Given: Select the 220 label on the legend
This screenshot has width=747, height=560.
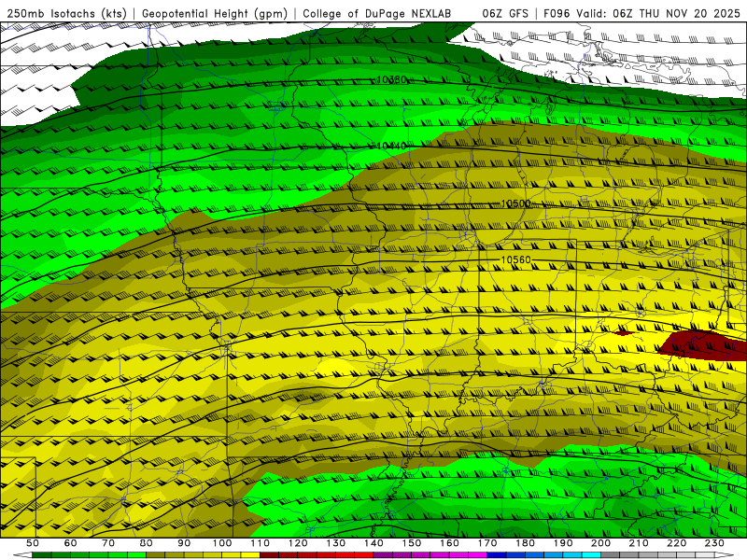Looking at the screenshot, I should coord(677,543).
